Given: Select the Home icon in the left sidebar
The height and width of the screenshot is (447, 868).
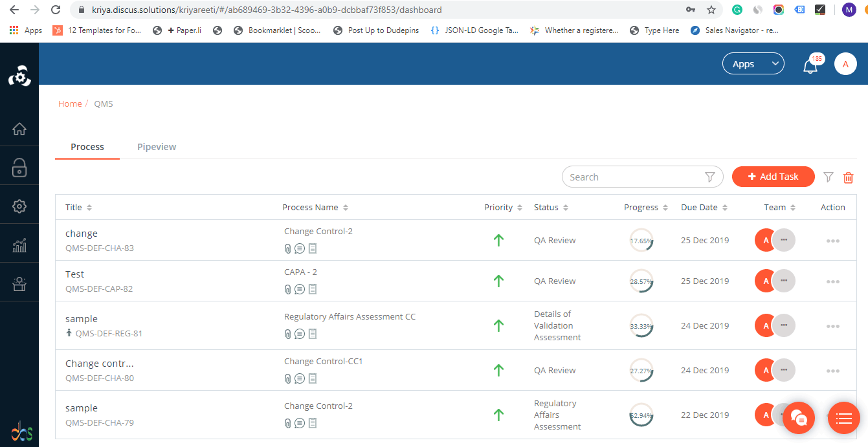Looking at the screenshot, I should point(19,129).
